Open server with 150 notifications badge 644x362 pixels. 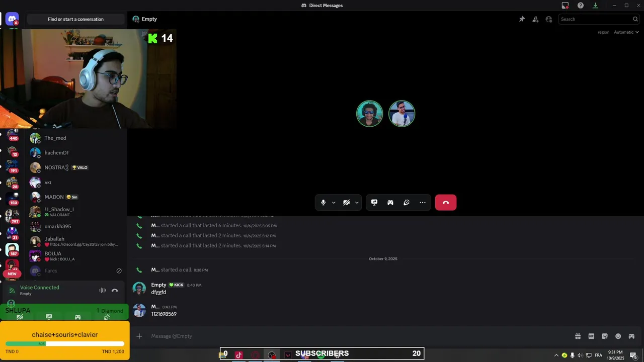12,199
